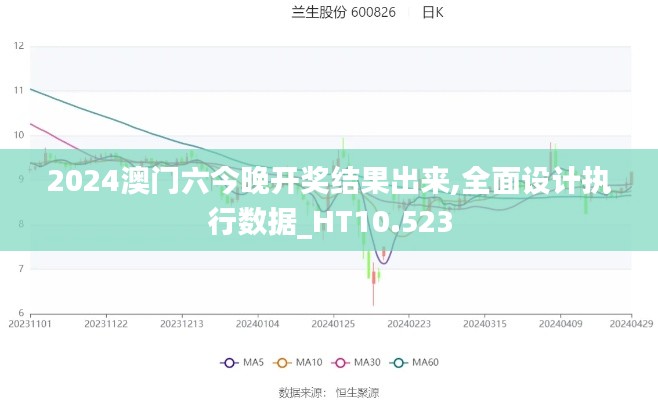Click the 20240409 date axis label
Viewport: 658px width, 400px height.
point(561,324)
